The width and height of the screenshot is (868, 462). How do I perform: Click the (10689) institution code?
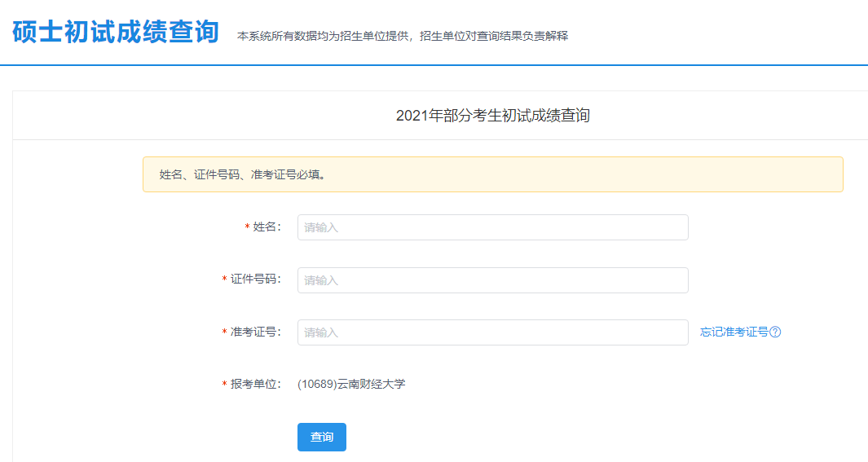pos(317,384)
